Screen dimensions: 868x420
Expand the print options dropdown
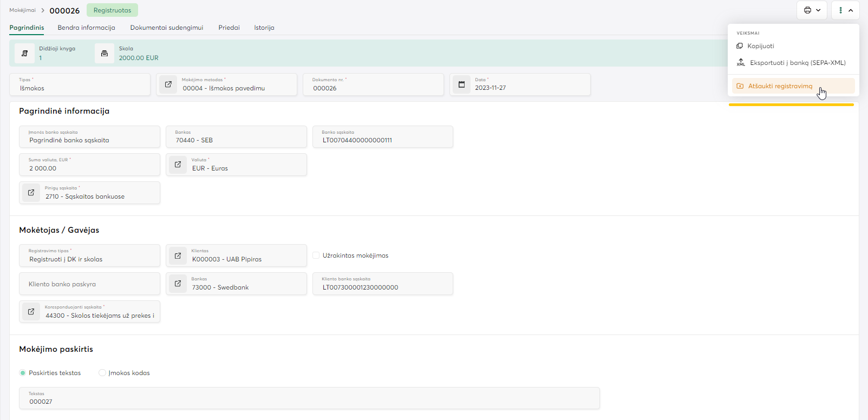coord(812,10)
